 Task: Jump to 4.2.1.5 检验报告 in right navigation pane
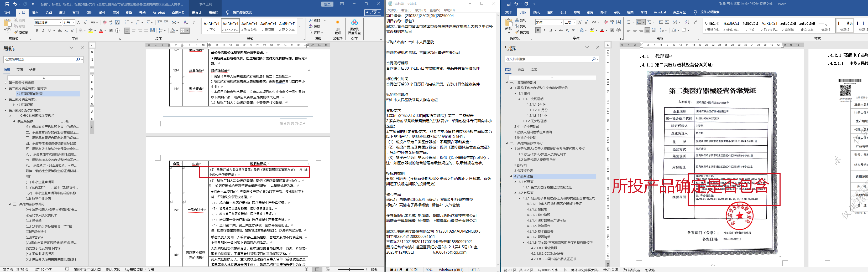point(538,226)
